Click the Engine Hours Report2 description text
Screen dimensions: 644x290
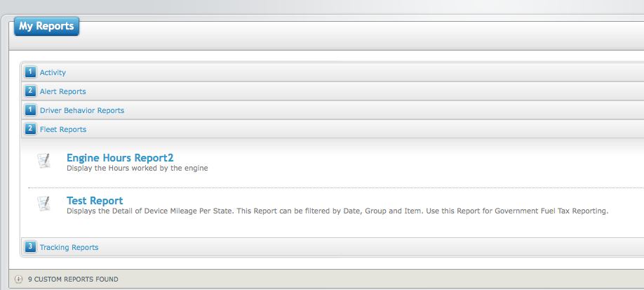pyautogui.click(x=137, y=169)
